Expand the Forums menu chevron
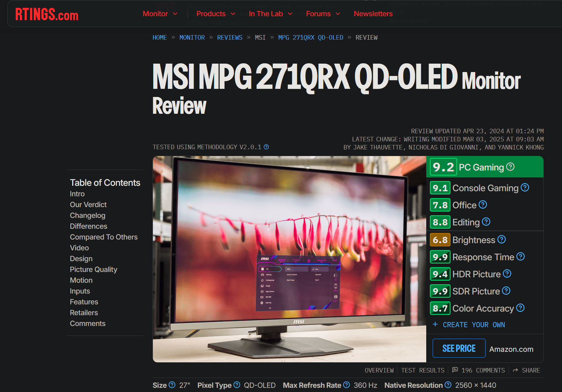The width and height of the screenshot is (562, 392). (338, 14)
